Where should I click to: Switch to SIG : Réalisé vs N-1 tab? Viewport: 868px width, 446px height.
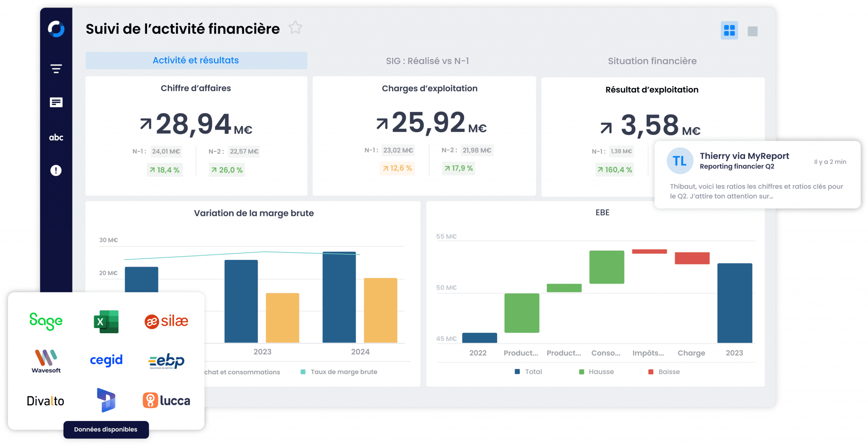pyautogui.click(x=427, y=61)
